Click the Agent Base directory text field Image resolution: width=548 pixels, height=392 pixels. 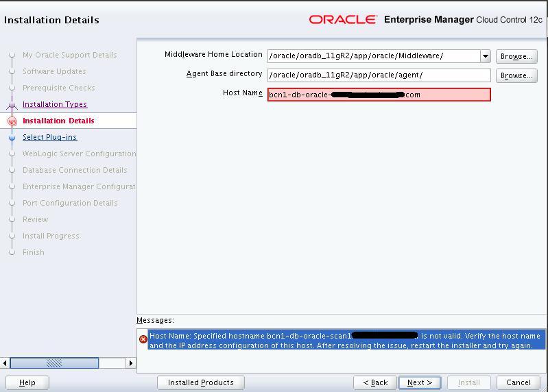pyautogui.click(x=379, y=75)
